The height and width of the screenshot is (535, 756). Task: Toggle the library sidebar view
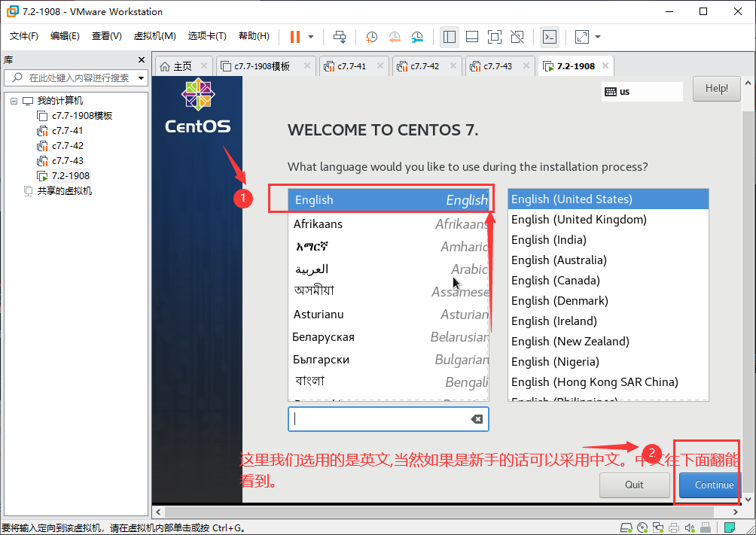coord(450,37)
